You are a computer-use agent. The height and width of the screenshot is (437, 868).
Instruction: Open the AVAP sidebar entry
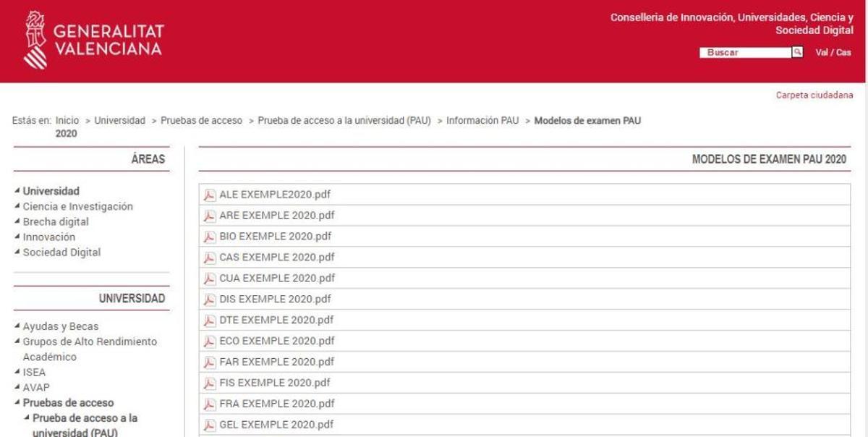click(x=38, y=387)
